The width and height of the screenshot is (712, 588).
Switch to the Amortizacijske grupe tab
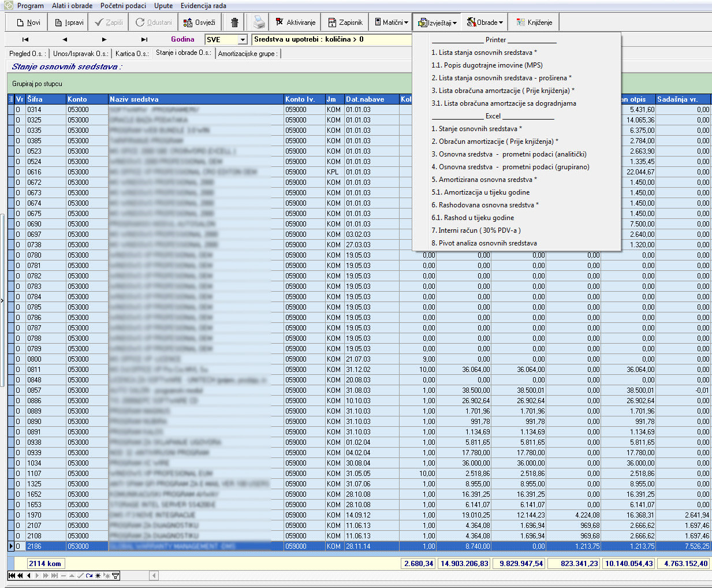click(x=248, y=53)
